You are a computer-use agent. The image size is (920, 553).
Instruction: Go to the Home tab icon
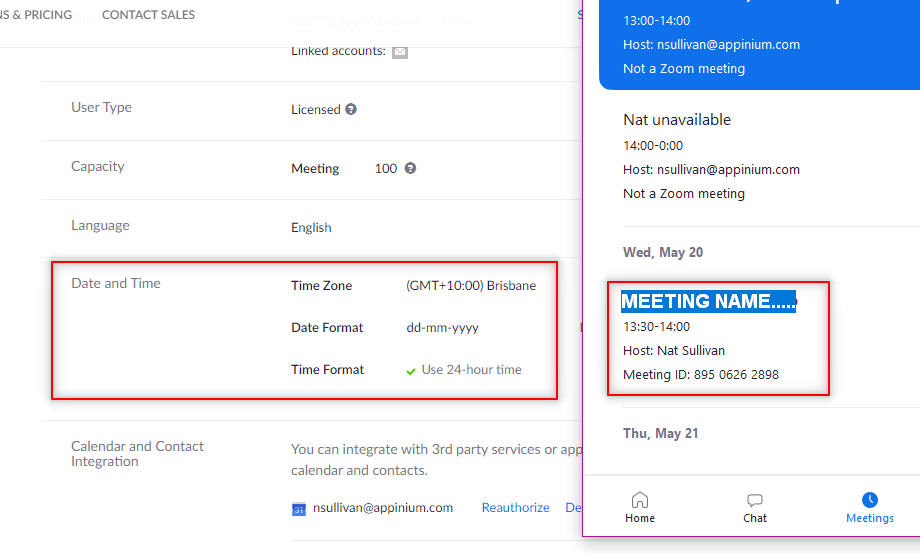click(x=640, y=500)
